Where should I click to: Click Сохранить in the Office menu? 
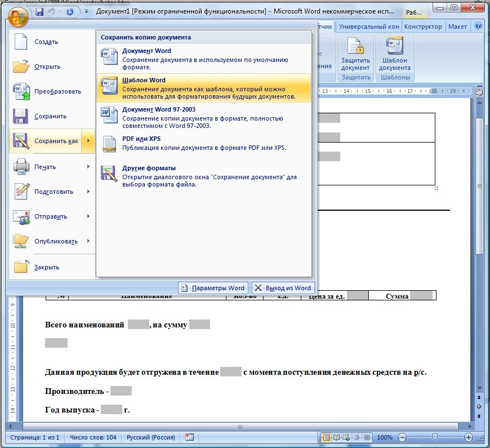[x=52, y=116]
